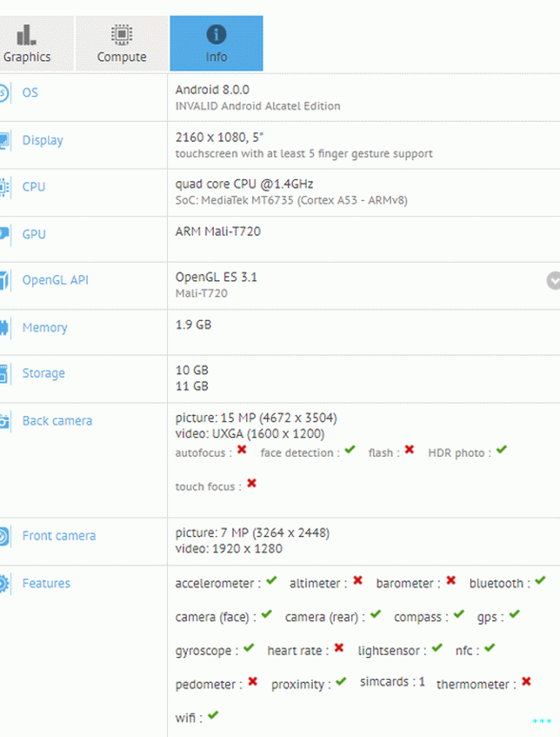Select the 'simcards : 1' feature text
Viewport: 560px width, 737px height.
point(392,682)
